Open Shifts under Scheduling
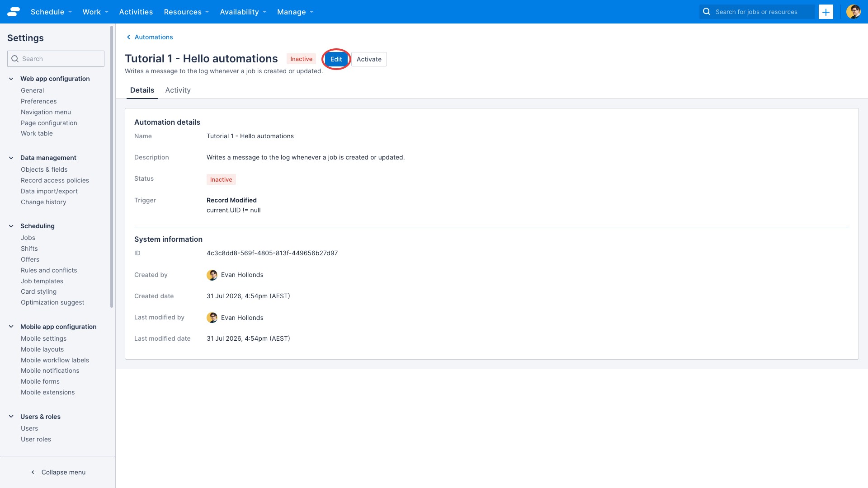This screenshot has height=488, width=868. click(x=29, y=249)
